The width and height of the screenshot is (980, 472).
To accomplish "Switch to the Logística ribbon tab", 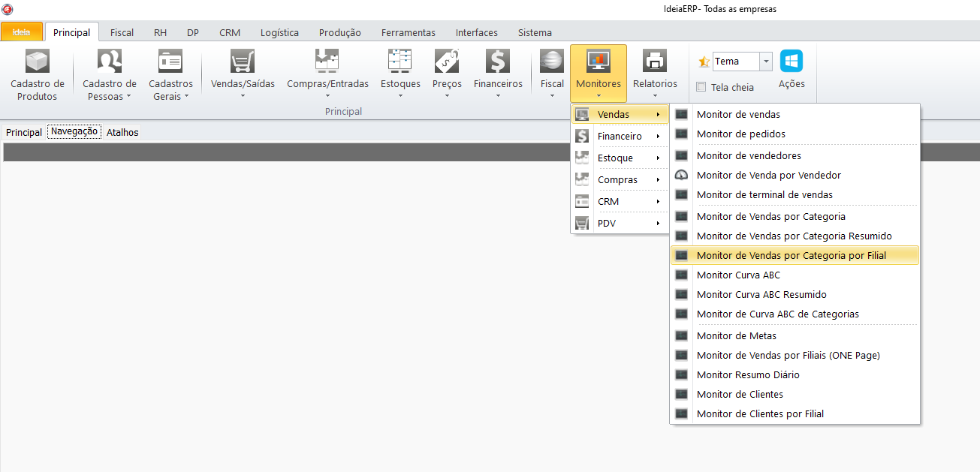I will pyautogui.click(x=279, y=32).
